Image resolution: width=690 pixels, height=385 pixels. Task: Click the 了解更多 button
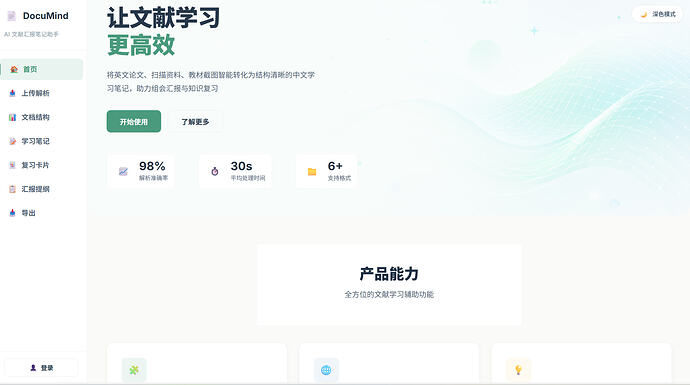pos(195,121)
